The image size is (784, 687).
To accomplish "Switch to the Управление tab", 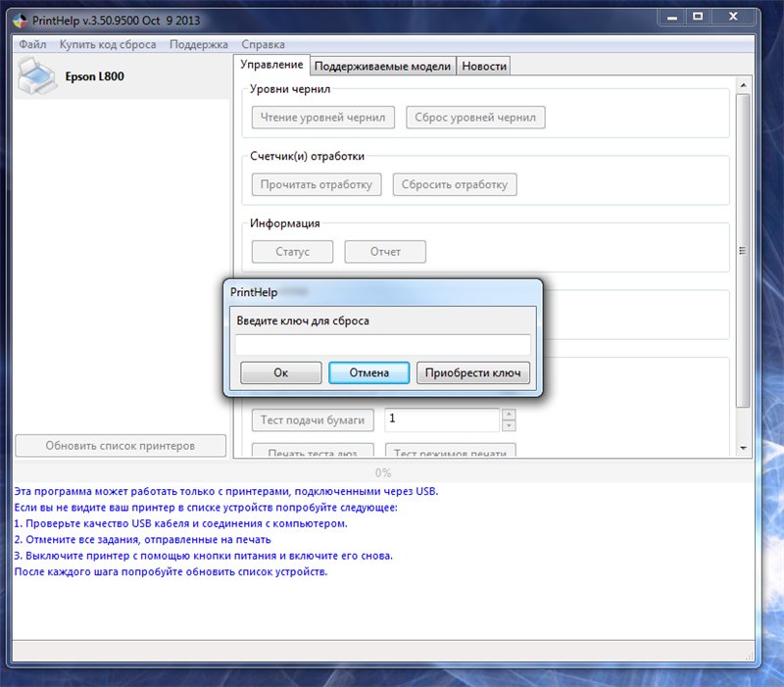I will [x=271, y=65].
